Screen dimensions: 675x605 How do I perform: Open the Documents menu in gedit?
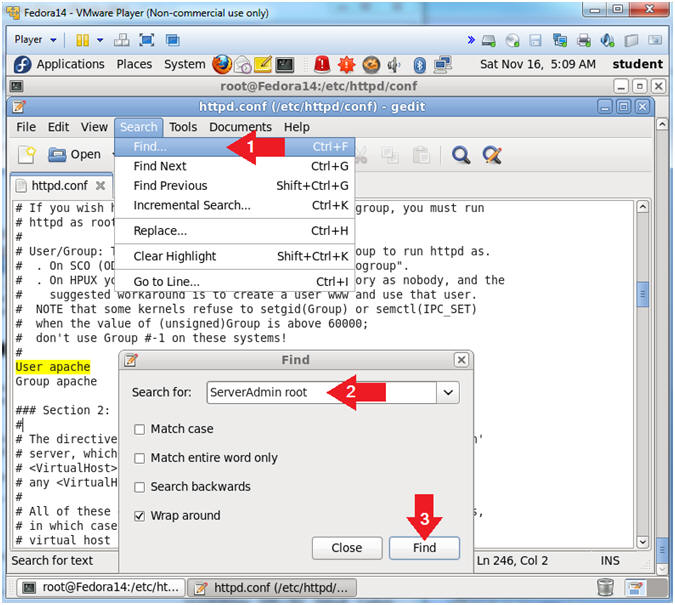click(240, 127)
